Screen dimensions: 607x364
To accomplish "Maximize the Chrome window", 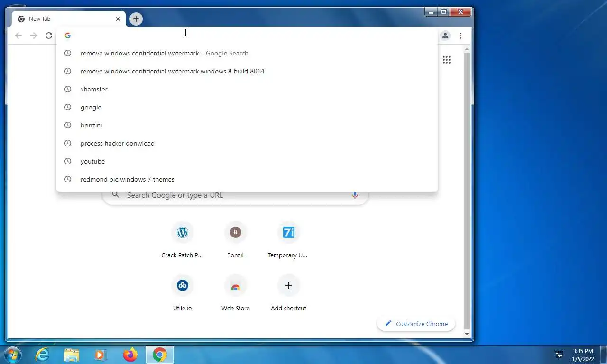I will 444,12.
